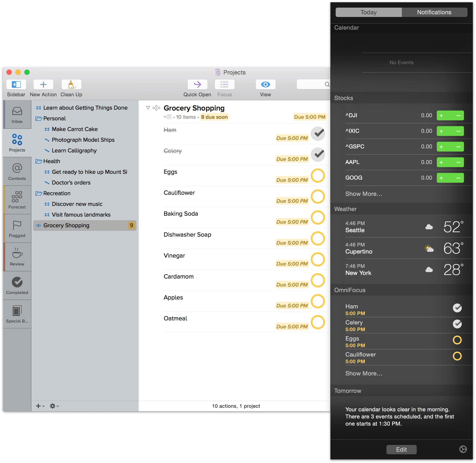Toggle checkbox for completed Celery item
The height and width of the screenshot is (463, 476).
(x=318, y=154)
